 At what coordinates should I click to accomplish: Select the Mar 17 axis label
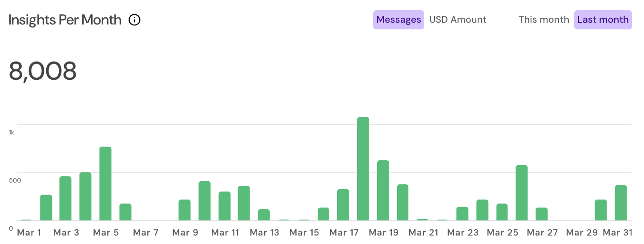[344, 232]
